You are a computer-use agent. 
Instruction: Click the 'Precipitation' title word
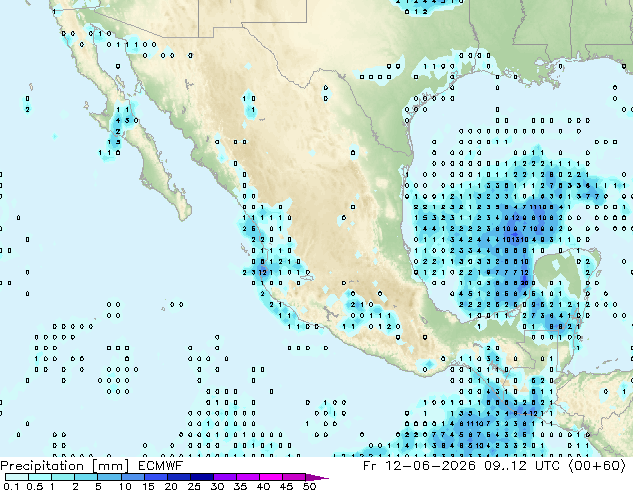point(42,466)
